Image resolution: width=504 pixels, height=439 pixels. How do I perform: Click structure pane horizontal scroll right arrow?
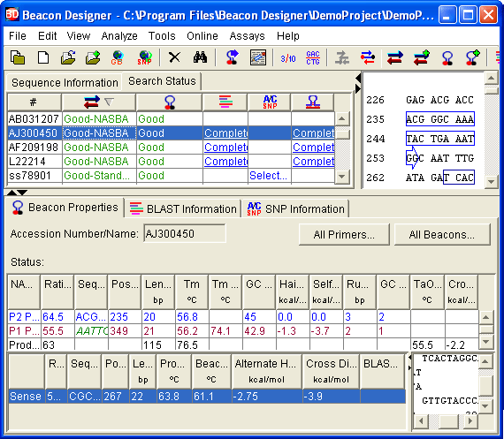coord(471,420)
